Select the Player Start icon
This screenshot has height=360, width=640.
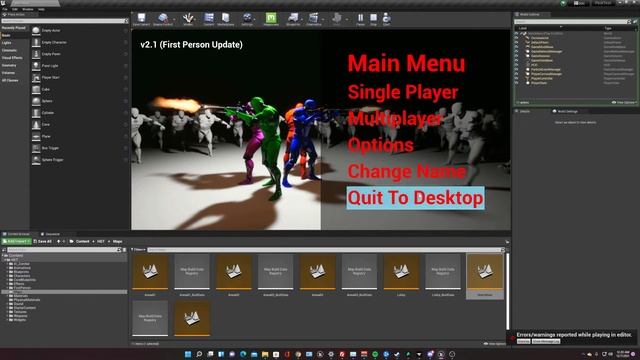click(x=36, y=78)
